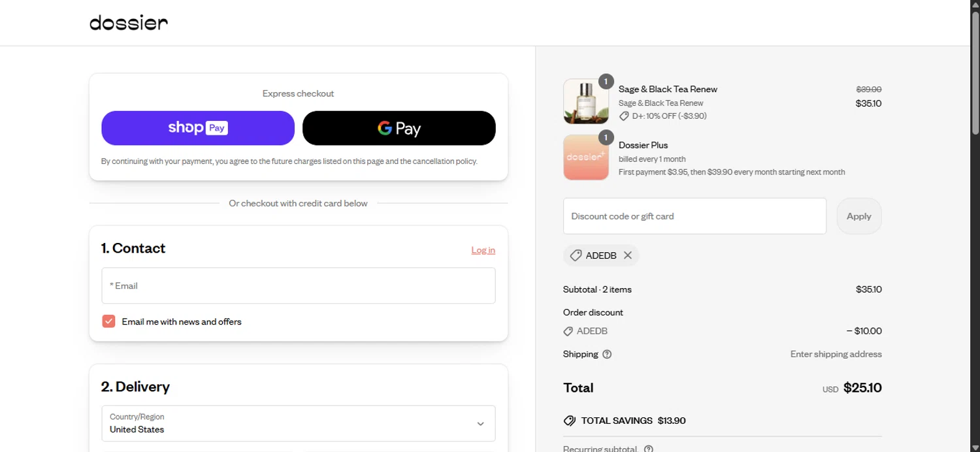980x452 pixels.
Task: Click the Total Savings tag icon
Action: tap(569, 421)
